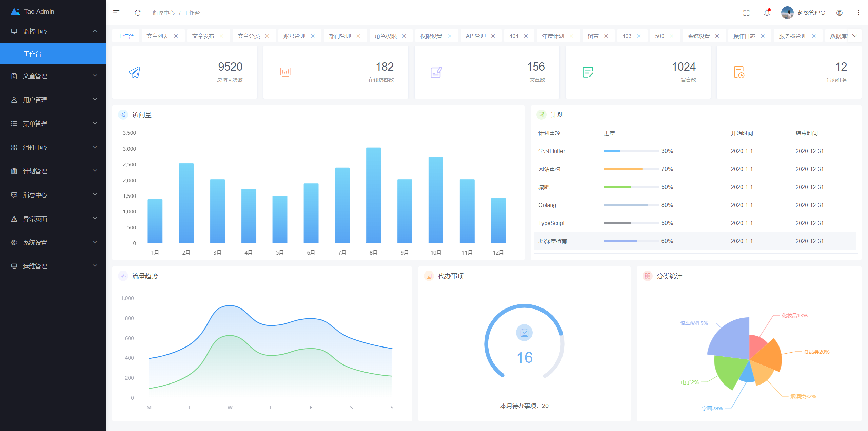Viewport: 868px width, 431px height.
Task: Click the online visitors chart icon
Action: click(285, 72)
